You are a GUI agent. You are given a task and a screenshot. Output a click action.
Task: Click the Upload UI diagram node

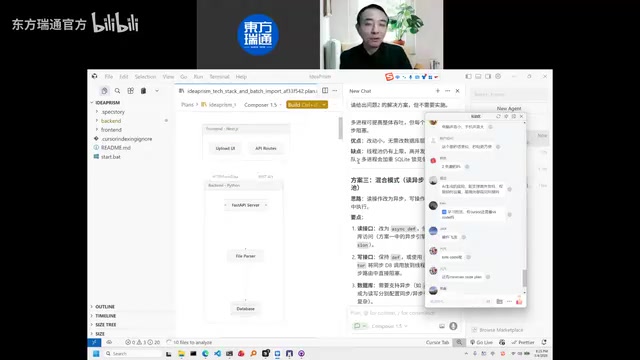click(x=225, y=148)
